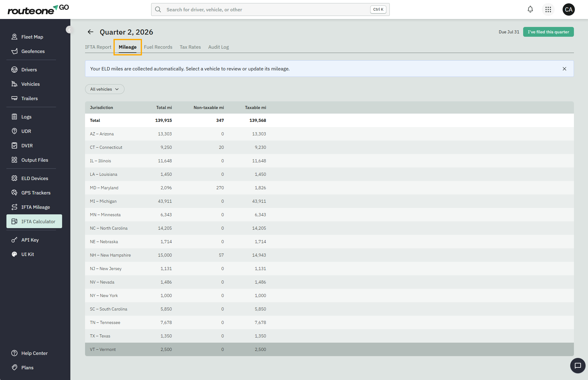Open the Tax Rates tab

pos(190,47)
